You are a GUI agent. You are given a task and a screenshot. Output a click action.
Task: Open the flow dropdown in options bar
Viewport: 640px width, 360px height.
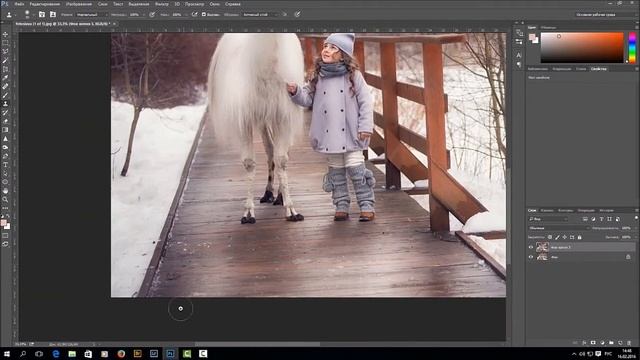pyautogui.click(x=187, y=14)
